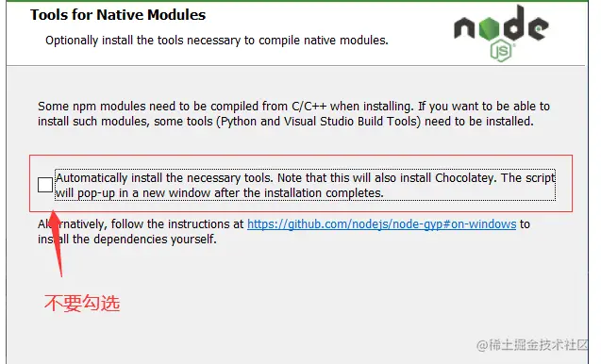Click the letter e in the node logo
Viewport: 601px width, 364px height.
click(x=538, y=28)
